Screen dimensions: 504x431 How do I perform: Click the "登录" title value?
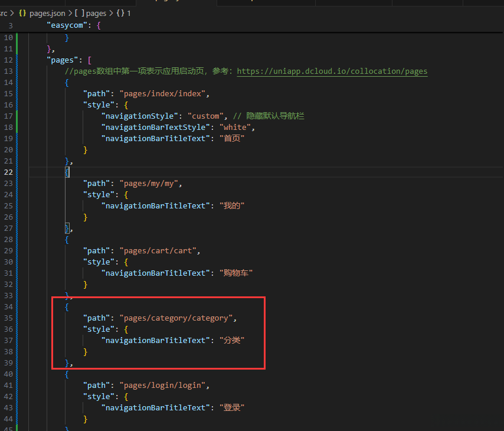(x=232, y=407)
